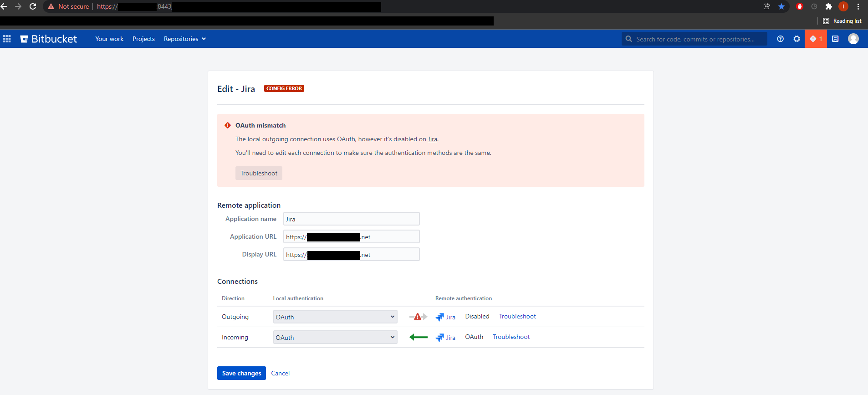Screen dimensions: 868x395
Task: Open the Projects menu item
Action: coord(143,39)
